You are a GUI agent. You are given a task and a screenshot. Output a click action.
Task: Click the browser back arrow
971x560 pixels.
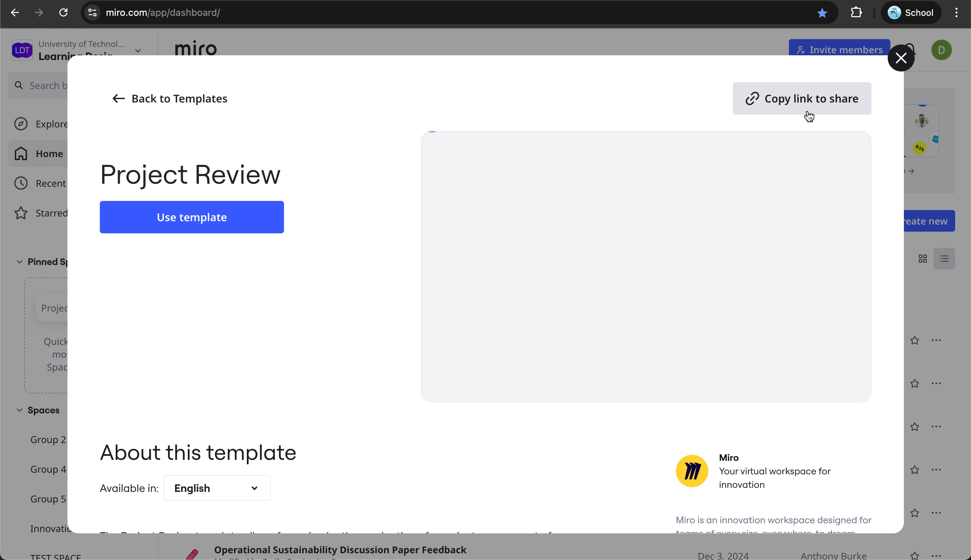point(15,13)
